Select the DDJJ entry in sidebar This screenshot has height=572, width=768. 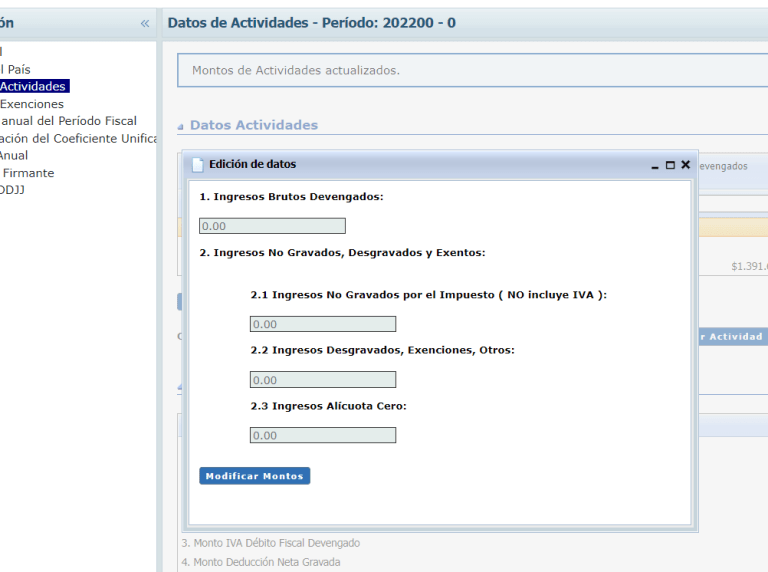coord(13,190)
